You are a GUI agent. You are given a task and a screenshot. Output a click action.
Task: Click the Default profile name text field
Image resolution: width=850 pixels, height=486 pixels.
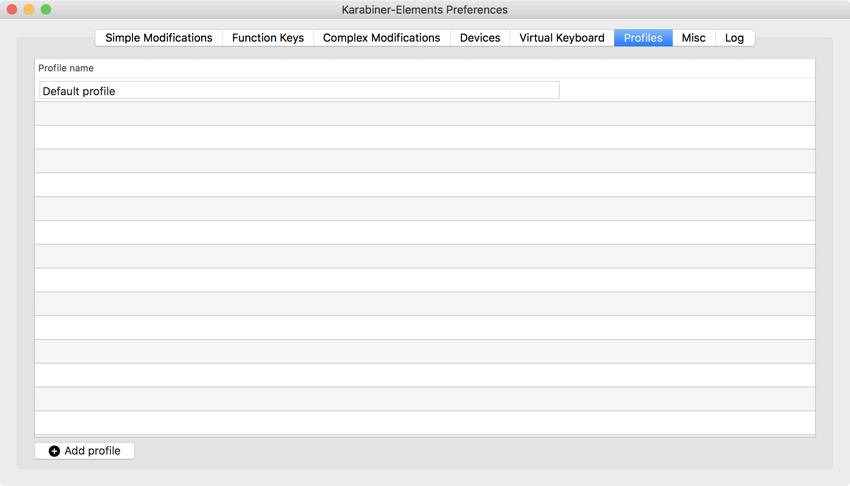[299, 91]
